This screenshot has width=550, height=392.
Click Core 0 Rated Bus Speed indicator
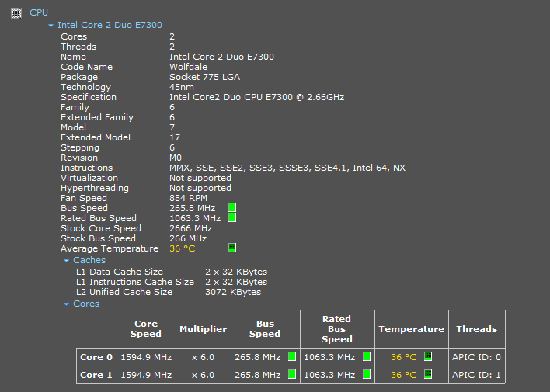click(367, 356)
